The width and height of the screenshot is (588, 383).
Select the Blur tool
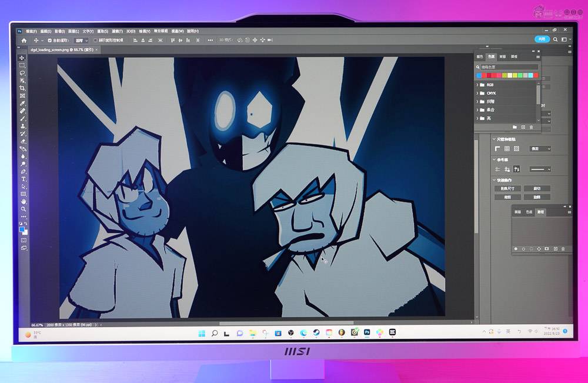tap(23, 156)
